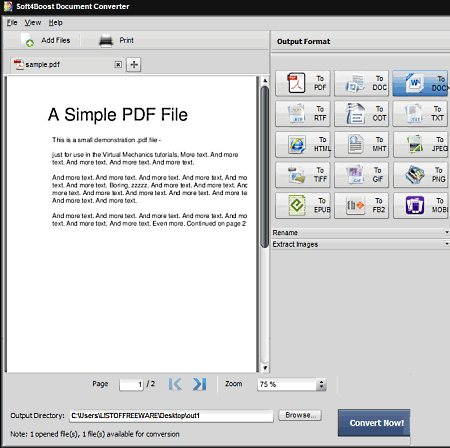The height and width of the screenshot is (448, 450).
Task: Click the Print toolbar button
Action: [x=116, y=40]
